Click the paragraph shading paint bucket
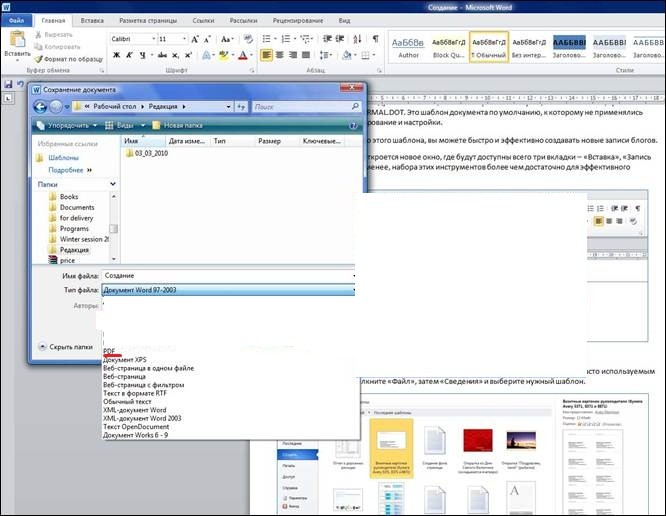The image size is (666, 516). 347,55
